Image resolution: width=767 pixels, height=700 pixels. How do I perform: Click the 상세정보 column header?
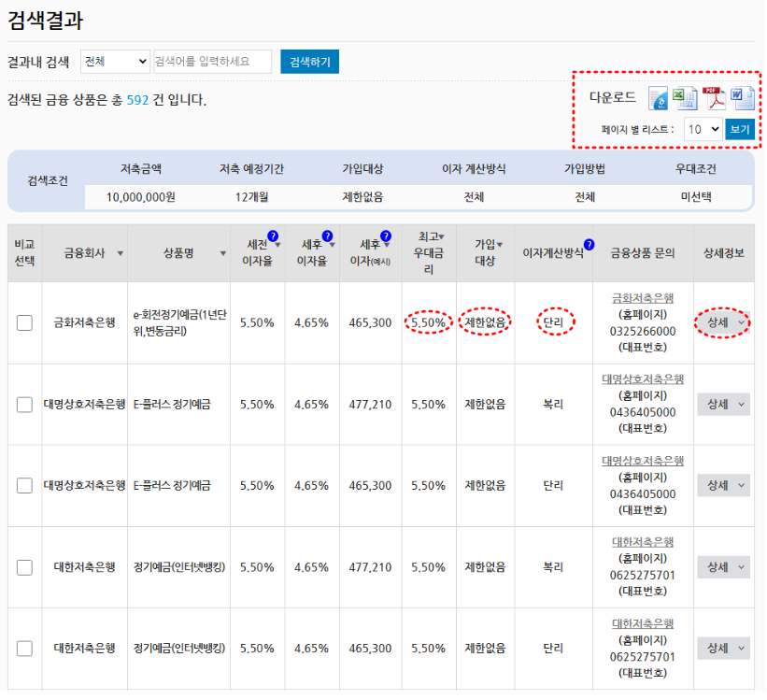pyautogui.click(x=723, y=253)
